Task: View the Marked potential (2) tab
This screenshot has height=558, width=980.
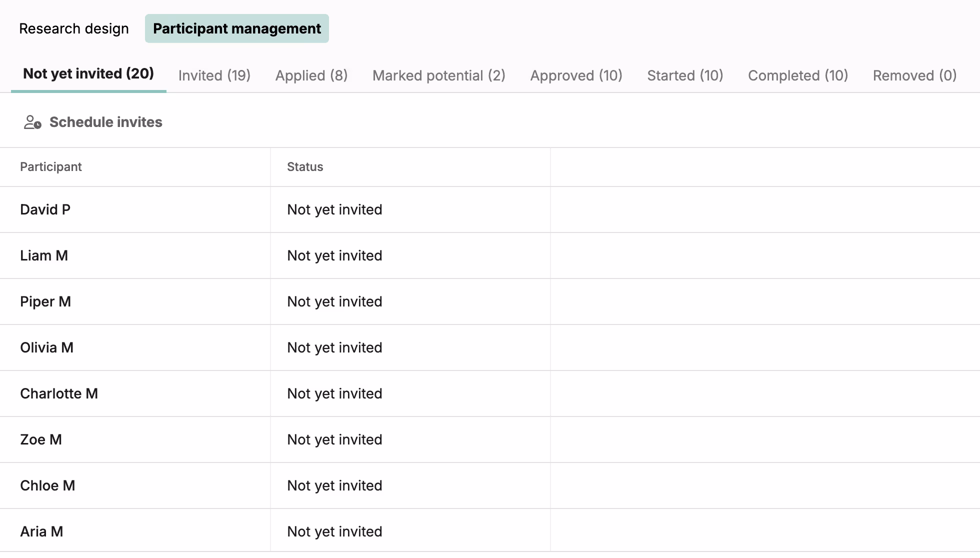Action: [x=438, y=75]
